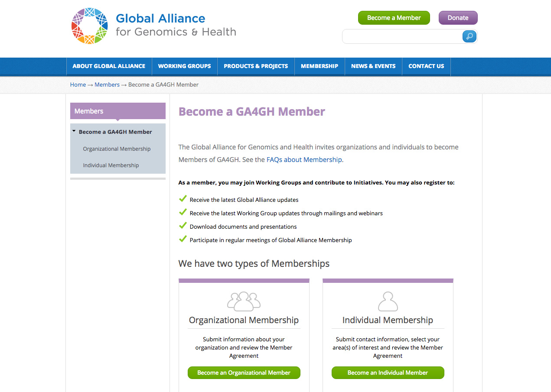Follow the Home breadcrumb link

tap(78, 84)
